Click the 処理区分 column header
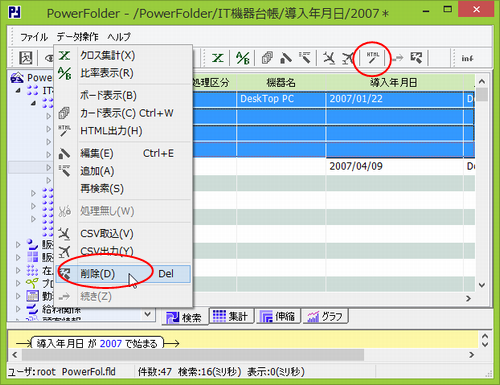Image resolution: width=500 pixels, height=385 pixels. coord(214,82)
